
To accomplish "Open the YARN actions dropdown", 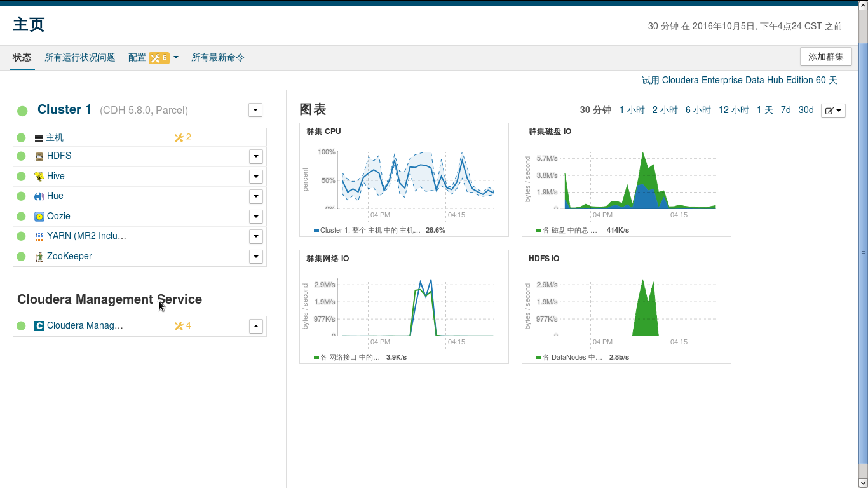I will (256, 237).
